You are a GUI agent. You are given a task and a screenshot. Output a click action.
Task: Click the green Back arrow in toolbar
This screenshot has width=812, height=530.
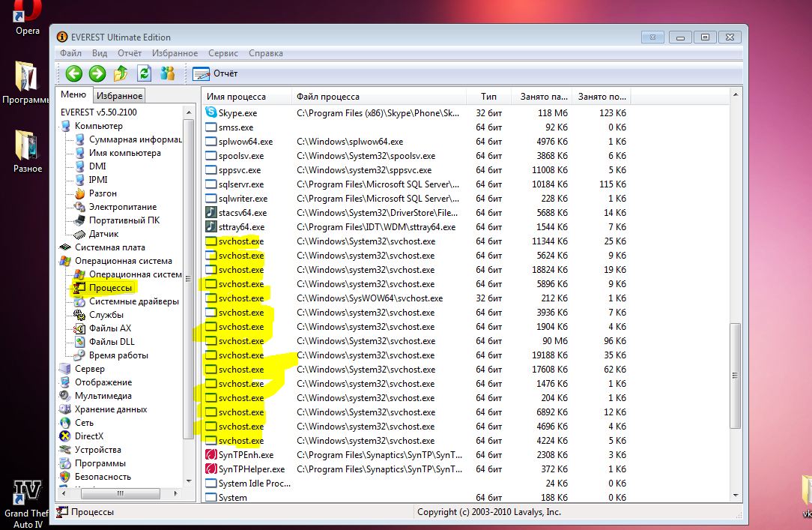73,73
